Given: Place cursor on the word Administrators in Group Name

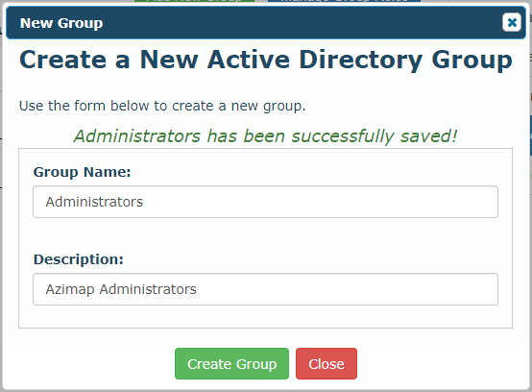Looking at the screenshot, I should coord(94,202).
